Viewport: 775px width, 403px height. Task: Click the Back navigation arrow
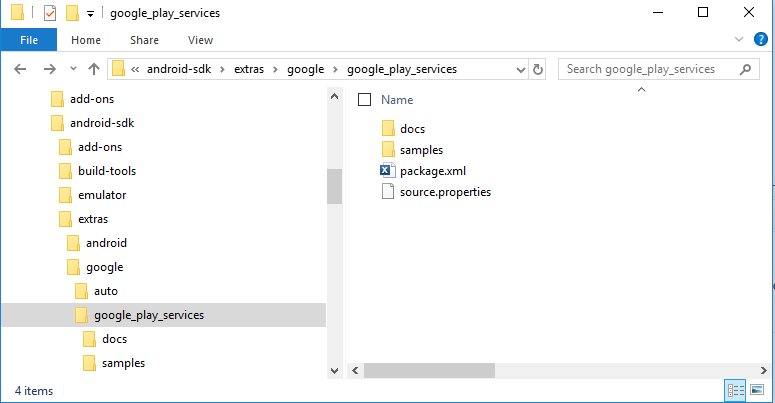21,69
